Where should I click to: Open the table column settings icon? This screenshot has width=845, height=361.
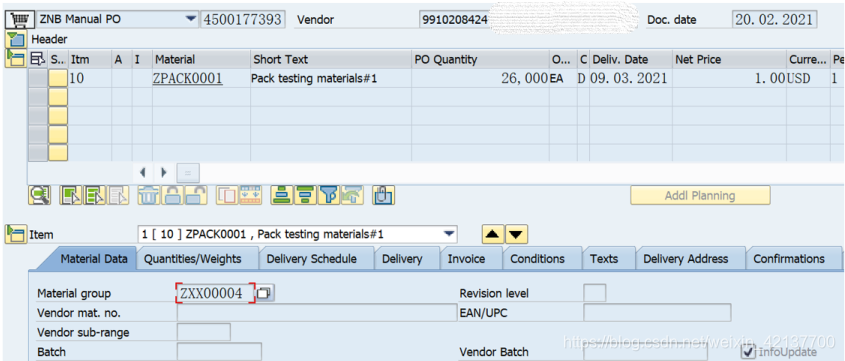tap(38, 59)
